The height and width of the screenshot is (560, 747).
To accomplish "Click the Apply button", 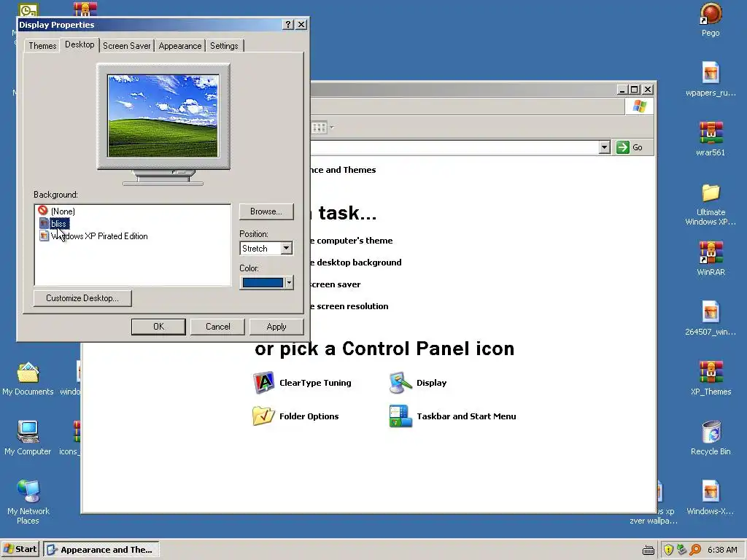I will pos(276,327).
